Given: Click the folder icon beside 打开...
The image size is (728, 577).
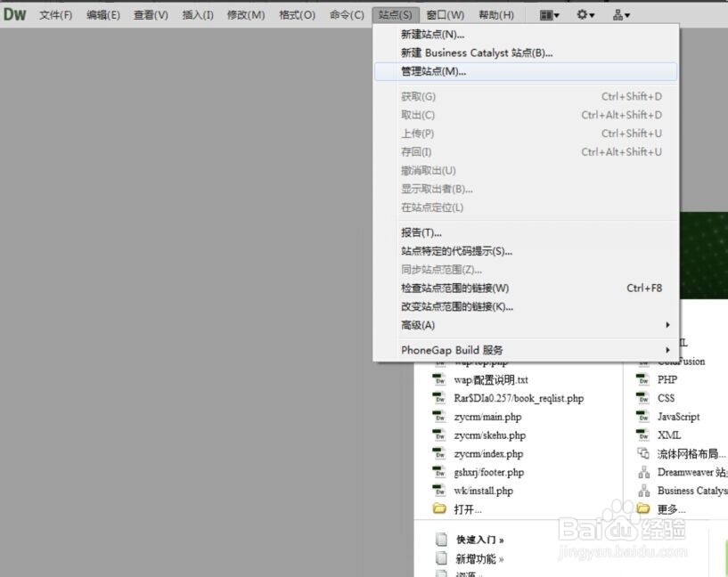Looking at the screenshot, I should [438, 508].
